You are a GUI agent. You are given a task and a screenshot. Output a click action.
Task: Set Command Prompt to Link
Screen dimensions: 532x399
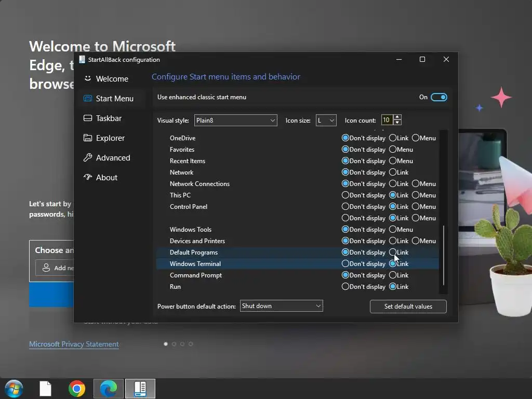pos(393,275)
